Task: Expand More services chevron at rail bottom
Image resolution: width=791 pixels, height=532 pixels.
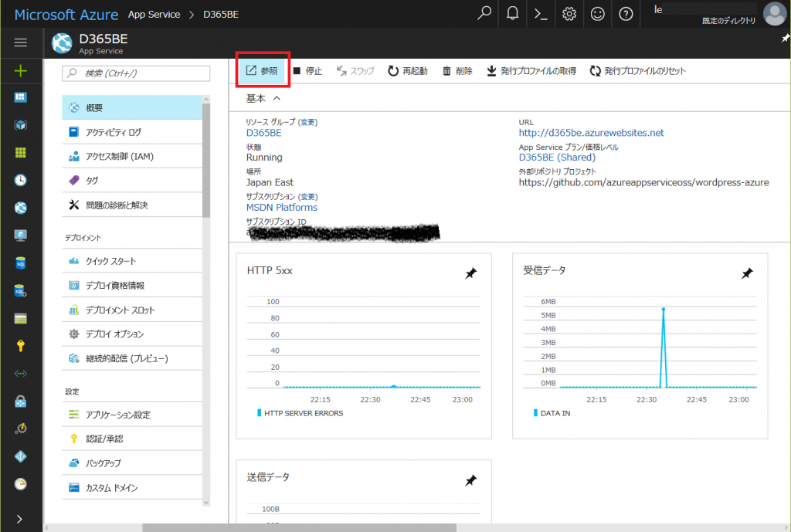Action: (x=19, y=520)
